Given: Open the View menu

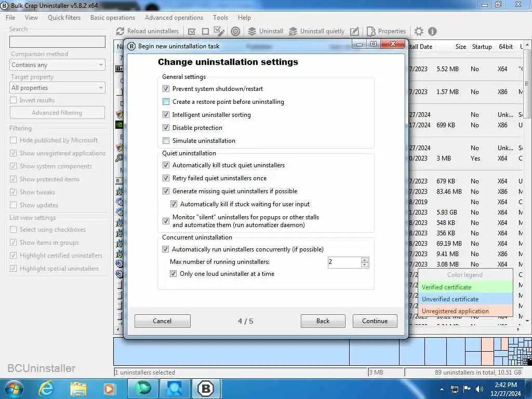Looking at the screenshot, I should click(x=31, y=18).
